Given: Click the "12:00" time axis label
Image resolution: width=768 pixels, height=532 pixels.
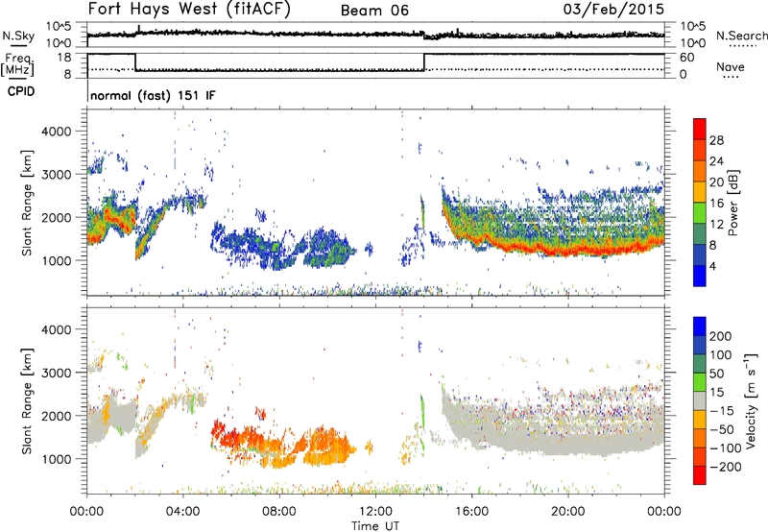Looking at the screenshot, I should pos(375,512).
